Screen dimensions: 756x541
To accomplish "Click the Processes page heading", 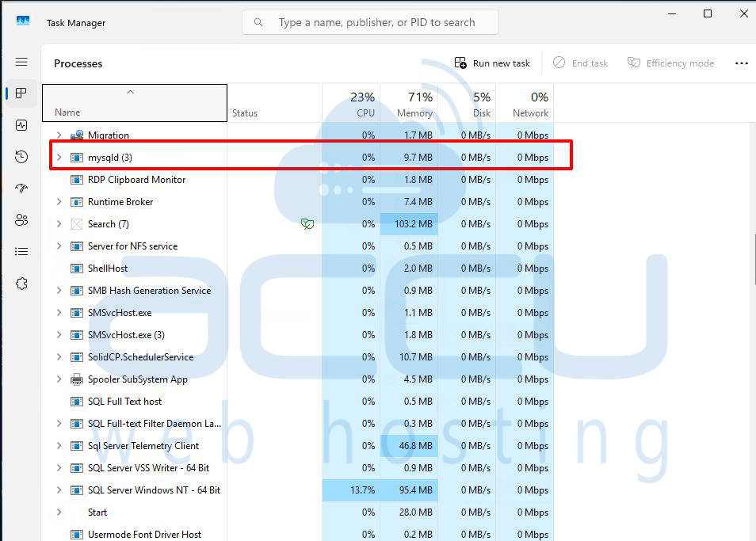I will pyautogui.click(x=78, y=63).
